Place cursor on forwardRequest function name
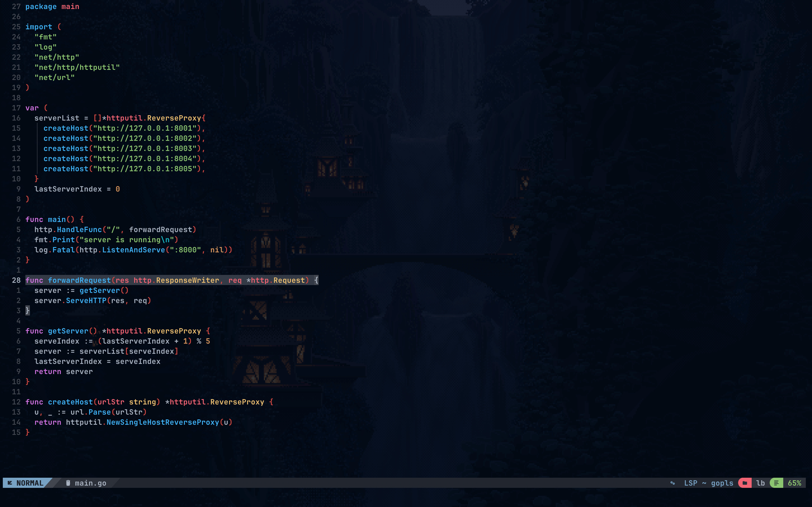 pyautogui.click(x=79, y=280)
